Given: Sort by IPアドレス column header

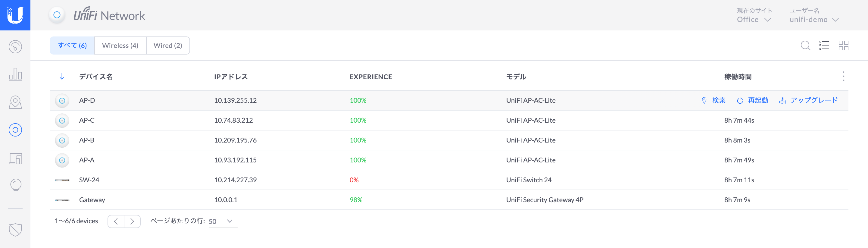Looking at the screenshot, I should pyautogui.click(x=231, y=77).
